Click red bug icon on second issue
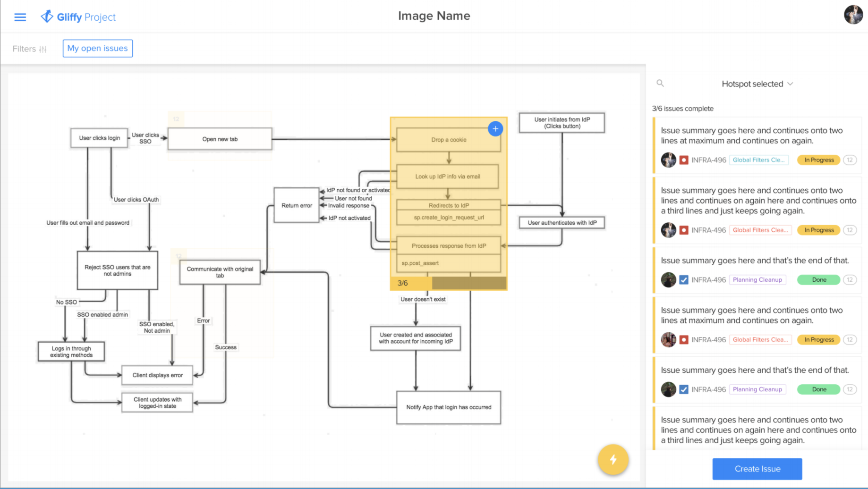 coord(683,230)
